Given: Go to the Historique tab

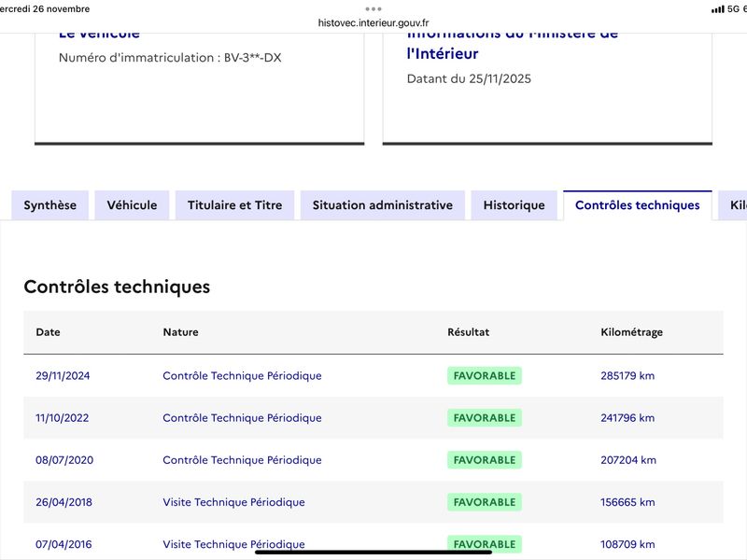Looking at the screenshot, I should tap(514, 205).
